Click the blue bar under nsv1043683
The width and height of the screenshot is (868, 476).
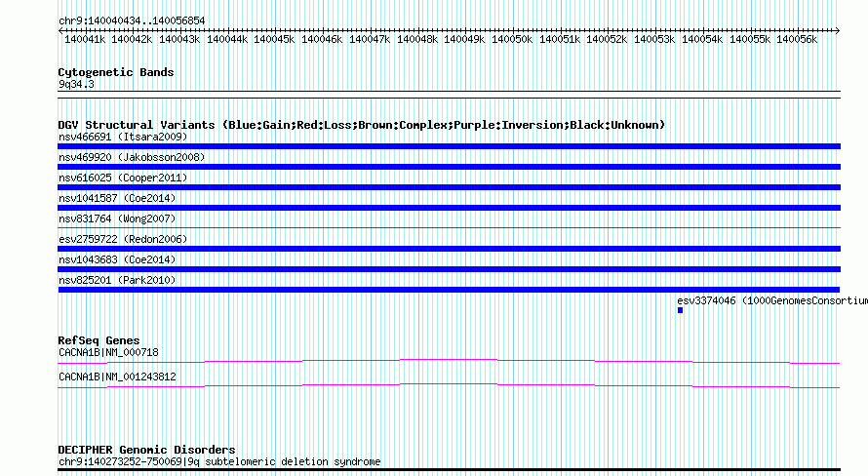coord(449,269)
